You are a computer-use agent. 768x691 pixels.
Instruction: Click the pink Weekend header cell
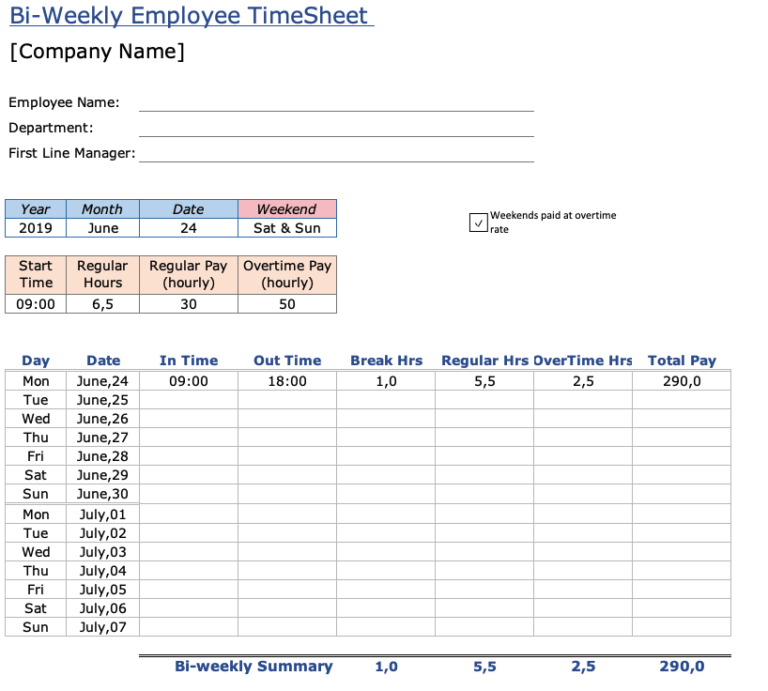pyautogui.click(x=288, y=209)
